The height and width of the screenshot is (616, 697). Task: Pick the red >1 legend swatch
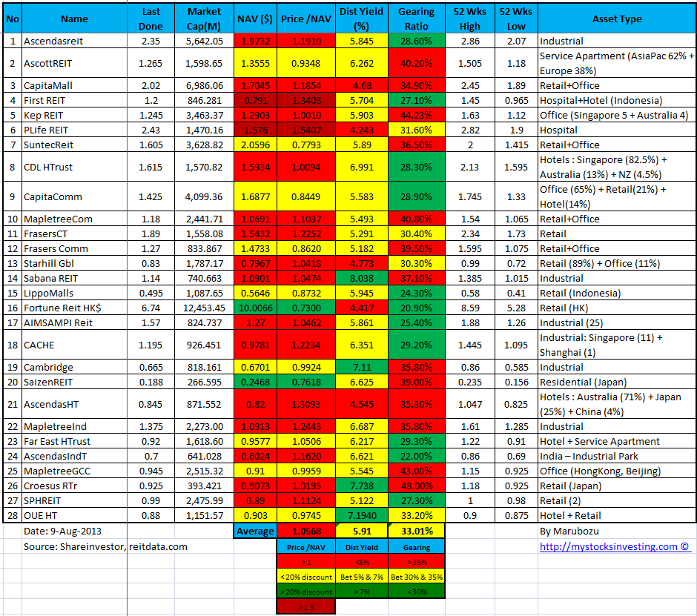tap(305, 562)
